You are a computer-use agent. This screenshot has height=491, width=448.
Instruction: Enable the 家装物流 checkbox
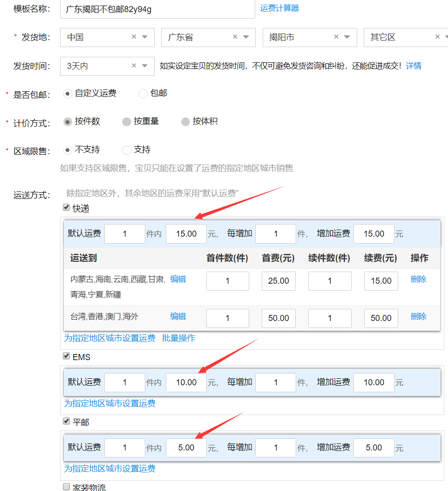tap(67, 487)
